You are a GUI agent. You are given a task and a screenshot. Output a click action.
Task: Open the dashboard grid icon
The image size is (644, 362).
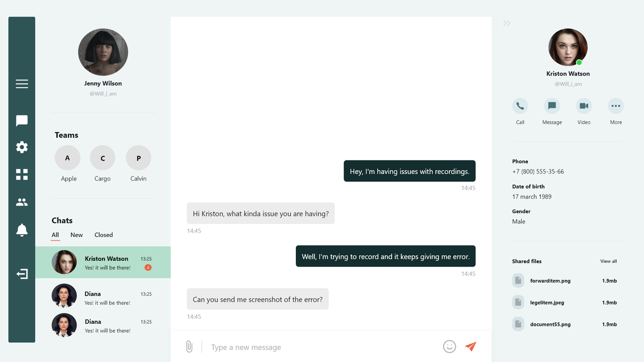click(22, 174)
